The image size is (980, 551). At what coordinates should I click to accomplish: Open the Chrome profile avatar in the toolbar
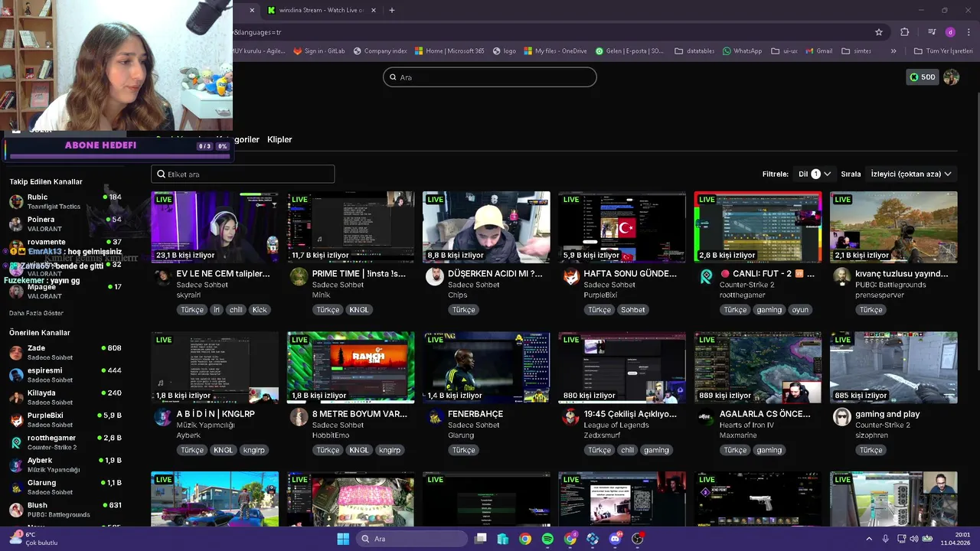click(x=950, y=32)
